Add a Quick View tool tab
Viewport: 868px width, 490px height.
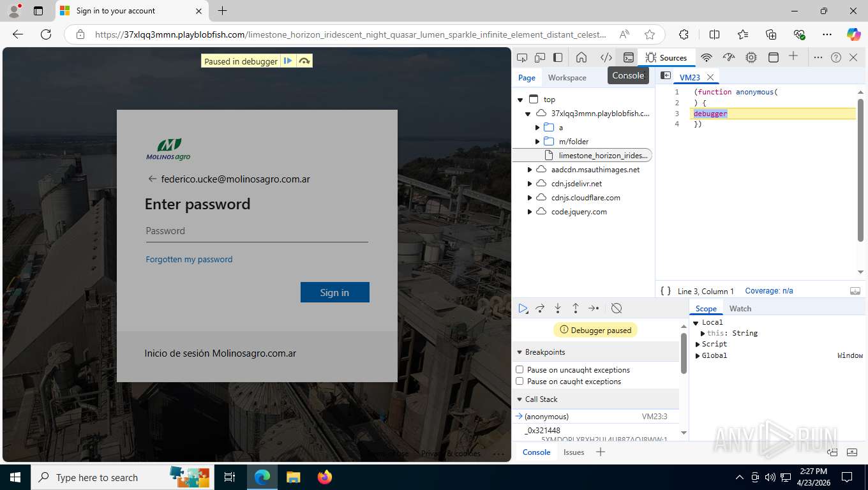tap(600, 452)
